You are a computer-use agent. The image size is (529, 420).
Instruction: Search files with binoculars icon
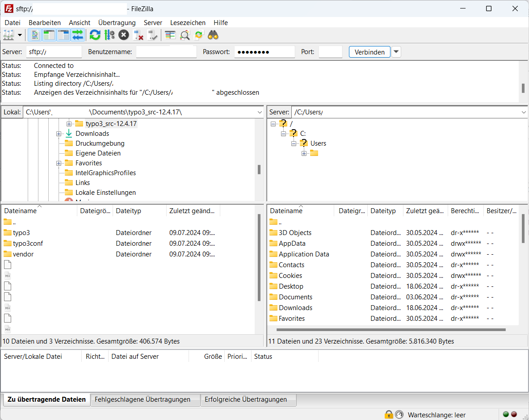213,35
